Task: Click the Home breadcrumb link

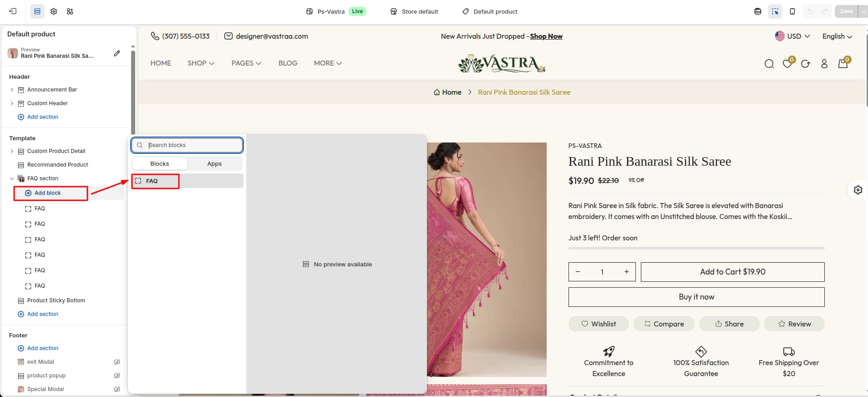Action: pos(447,92)
